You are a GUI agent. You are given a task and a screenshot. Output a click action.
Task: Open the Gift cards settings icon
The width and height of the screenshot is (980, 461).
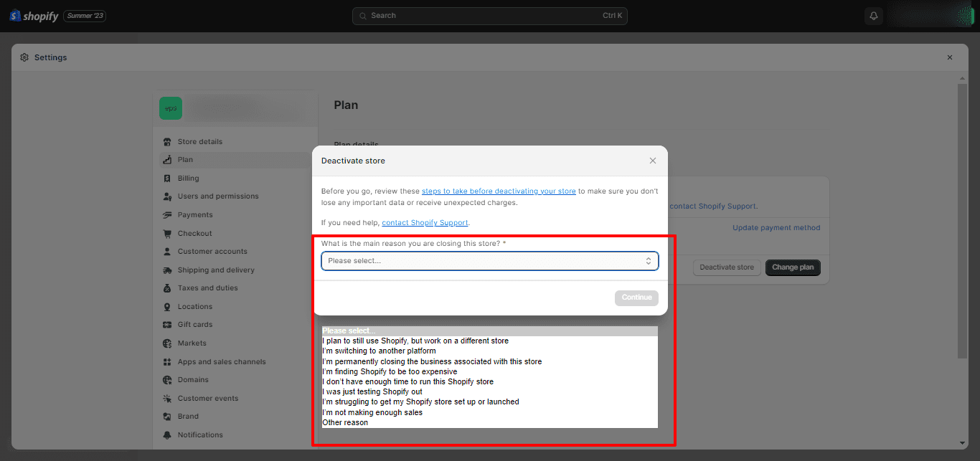pos(169,324)
